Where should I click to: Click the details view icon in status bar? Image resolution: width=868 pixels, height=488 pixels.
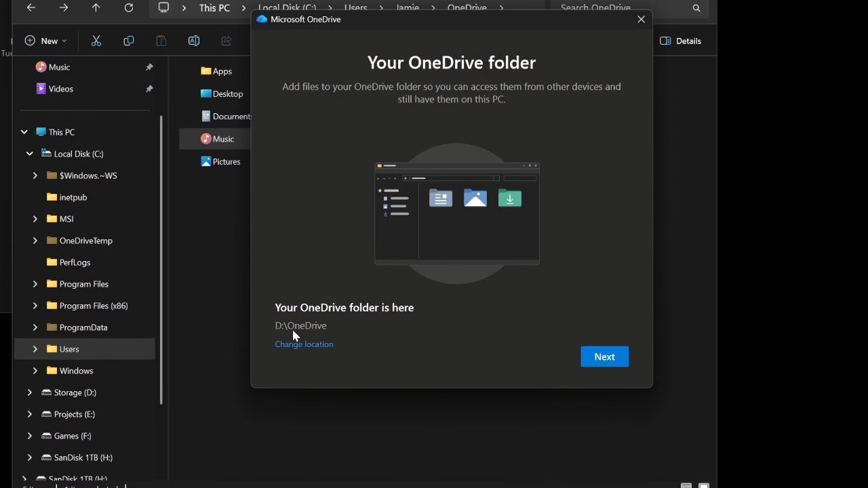[686, 485]
